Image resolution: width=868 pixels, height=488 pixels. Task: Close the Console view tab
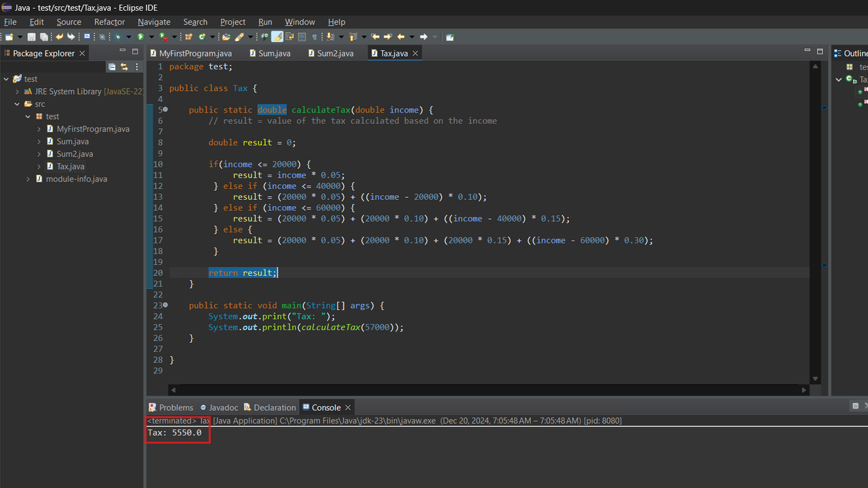point(348,407)
